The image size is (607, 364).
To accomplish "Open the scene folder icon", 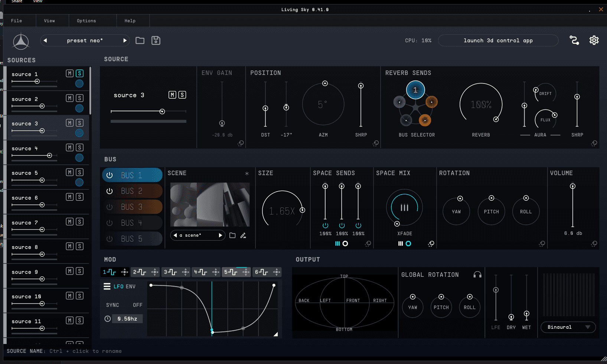I will point(232,235).
